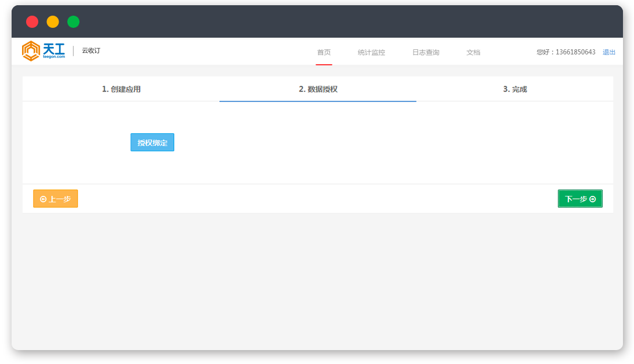The image size is (634, 364).
Task: Proceed with the green 下一步 button
Action: click(x=580, y=199)
